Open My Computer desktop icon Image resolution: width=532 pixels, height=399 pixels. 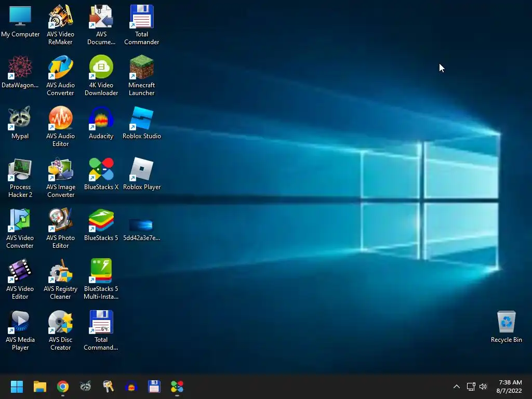(20, 22)
